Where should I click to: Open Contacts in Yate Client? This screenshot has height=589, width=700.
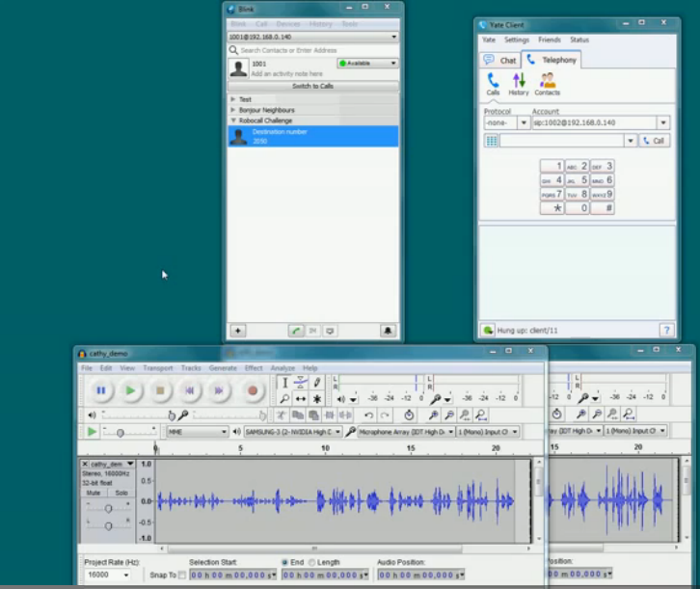[548, 84]
